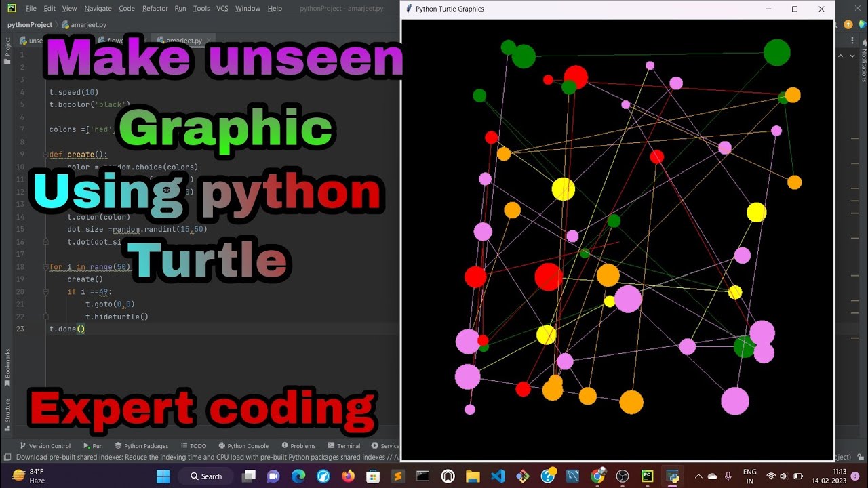Click the PyCharm logo icon in title bar
This screenshot has width=868, height=488.
(12, 9)
